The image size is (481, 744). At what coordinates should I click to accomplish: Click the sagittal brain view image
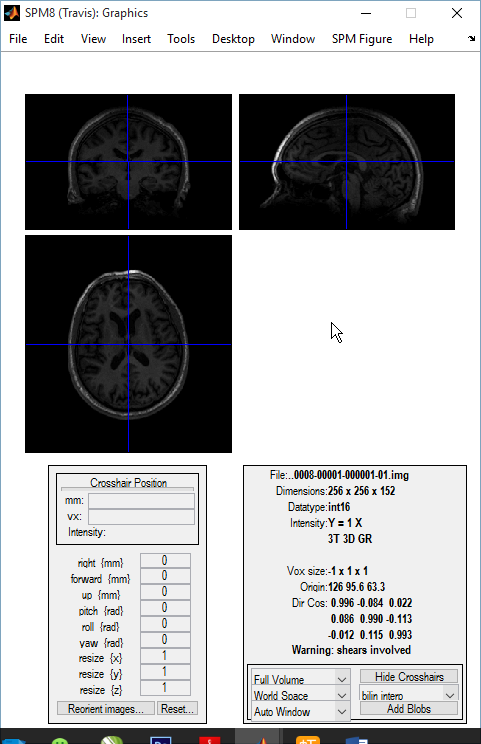pos(347,162)
